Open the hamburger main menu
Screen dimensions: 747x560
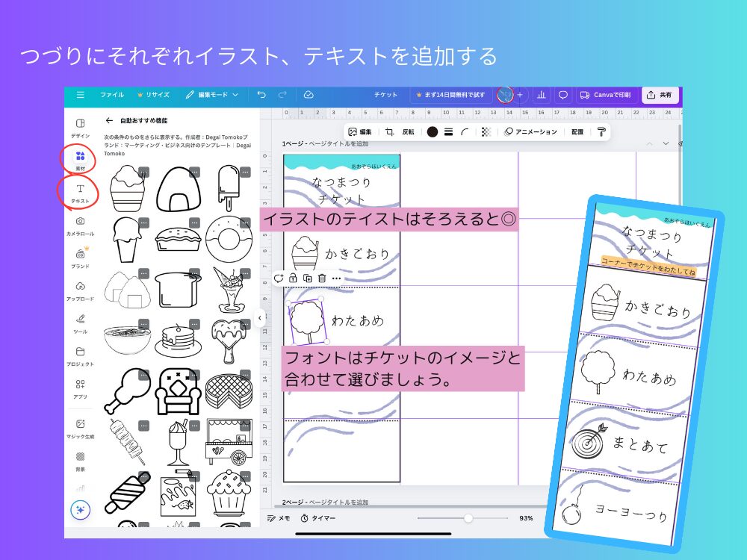click(81, 95)
